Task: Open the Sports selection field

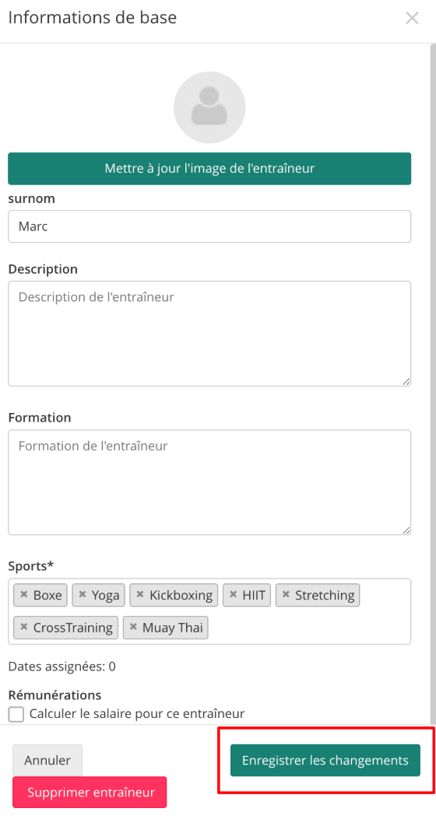Action: pyautogui.click(x=209, y=611)
